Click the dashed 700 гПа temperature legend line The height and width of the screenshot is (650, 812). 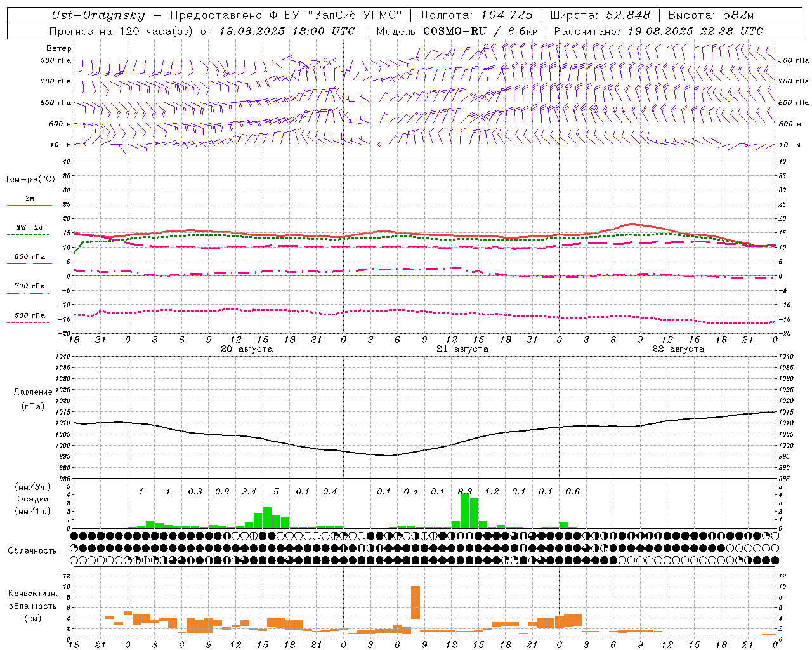(28, 293)
